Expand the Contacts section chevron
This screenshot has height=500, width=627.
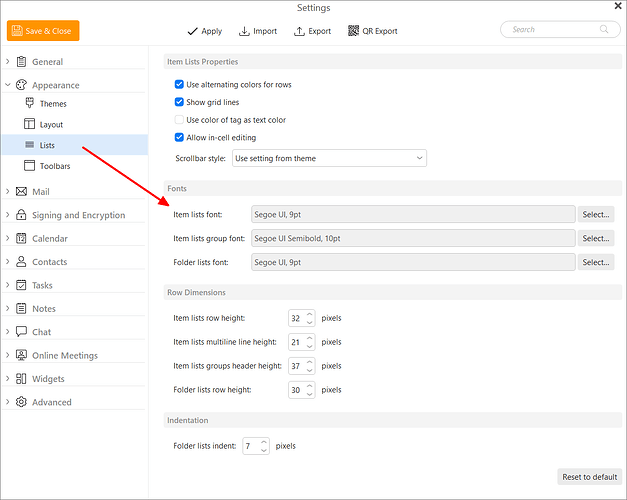click(x=8, y=262)
